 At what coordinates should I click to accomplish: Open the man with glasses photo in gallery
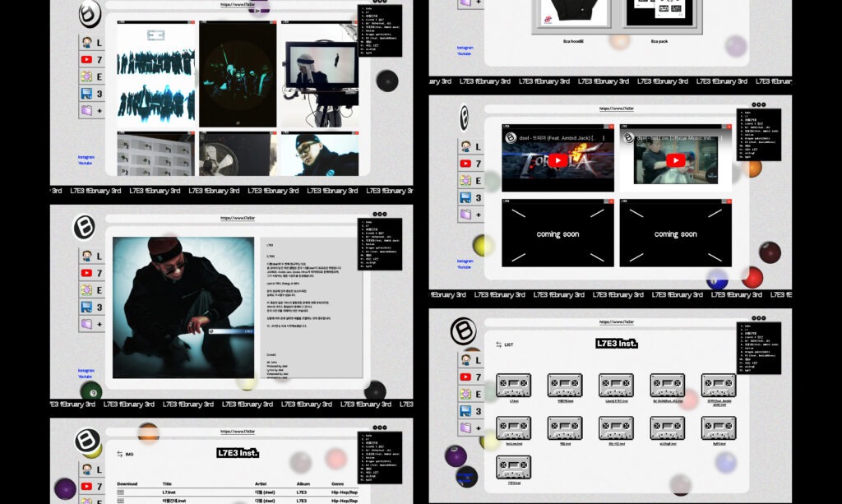(320, 154)
